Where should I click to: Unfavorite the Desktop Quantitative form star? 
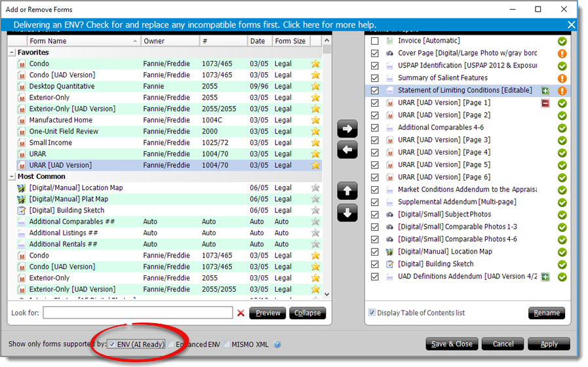pyautogui.click(x=315, y=87)
